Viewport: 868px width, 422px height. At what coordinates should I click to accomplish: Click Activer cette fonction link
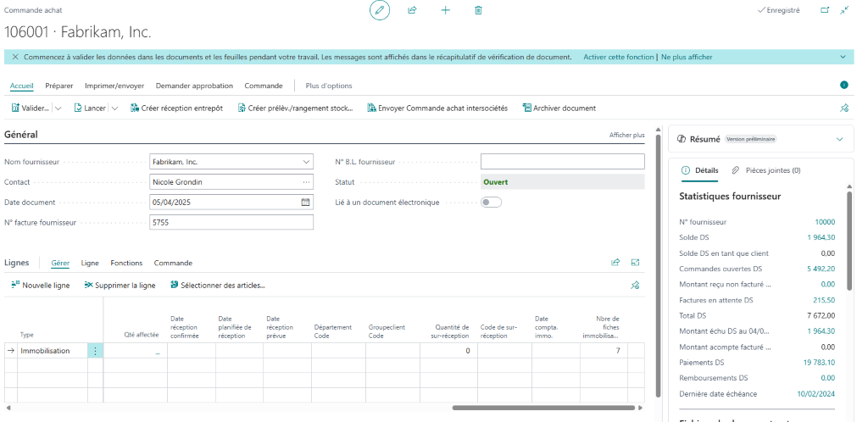[619, 57]
